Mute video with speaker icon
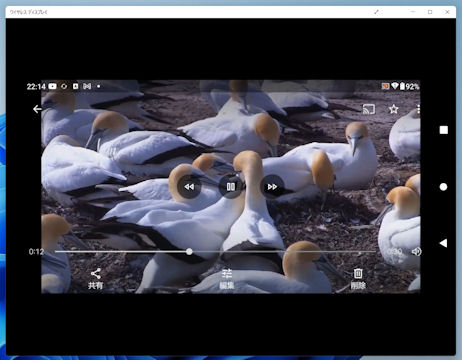The image size is (462, 360). click(x=416, y=252)
